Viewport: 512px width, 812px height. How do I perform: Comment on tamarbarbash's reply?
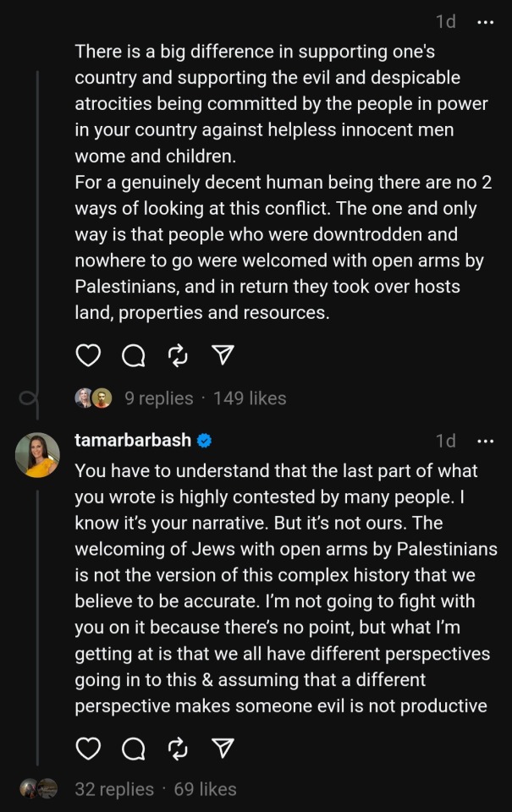coord(133,749)
